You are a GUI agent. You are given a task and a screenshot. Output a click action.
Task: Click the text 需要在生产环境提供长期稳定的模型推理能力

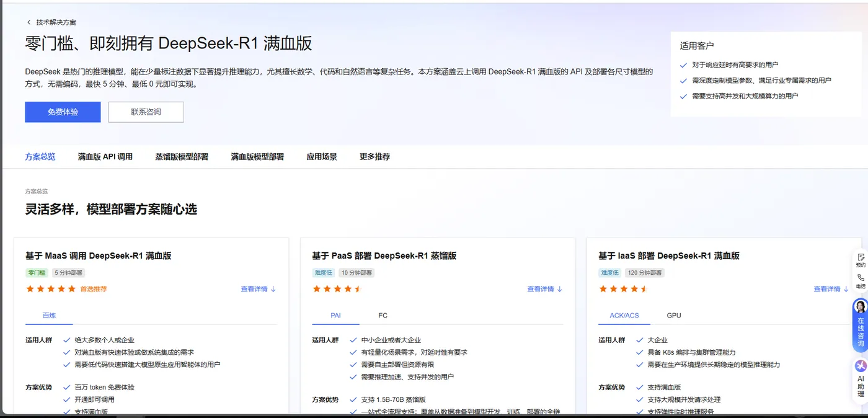coord(714,365)
